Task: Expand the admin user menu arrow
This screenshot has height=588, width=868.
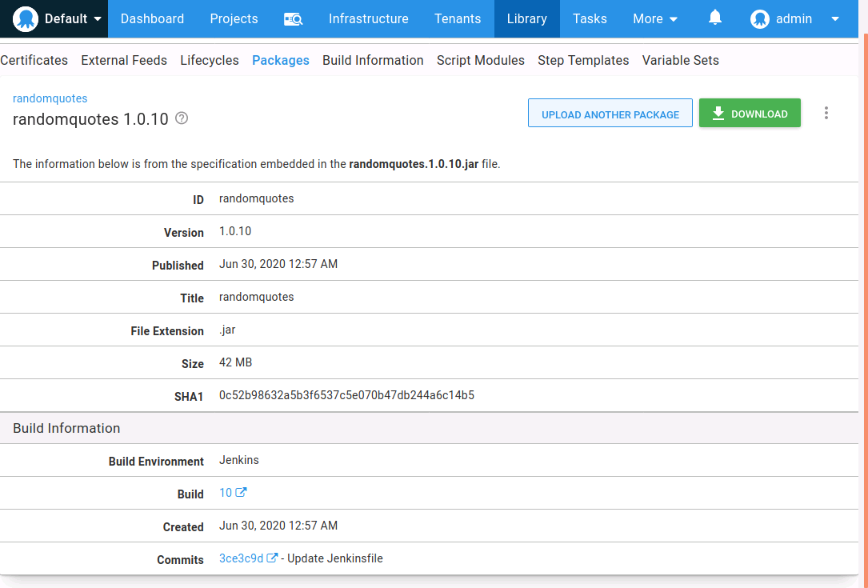Action: tap(835, 19)
